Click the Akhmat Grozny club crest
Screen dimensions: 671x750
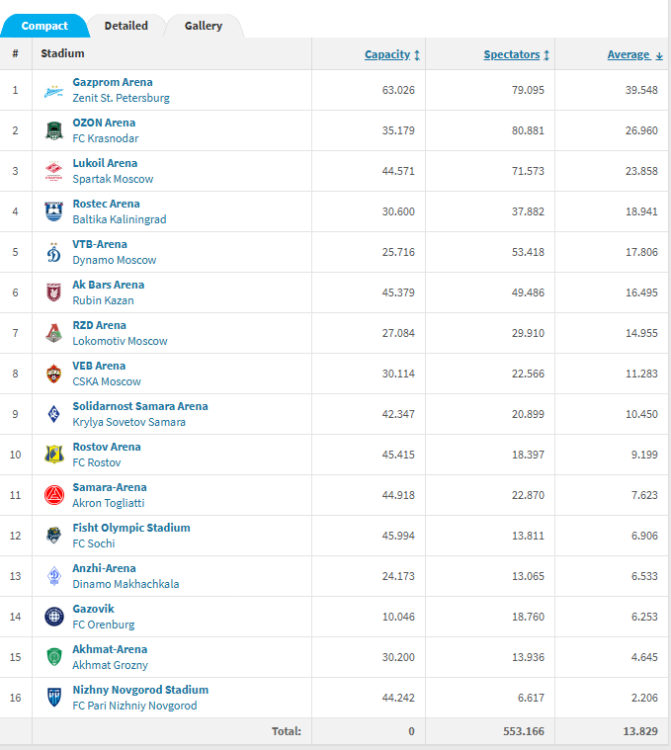(x=53, y=657)
